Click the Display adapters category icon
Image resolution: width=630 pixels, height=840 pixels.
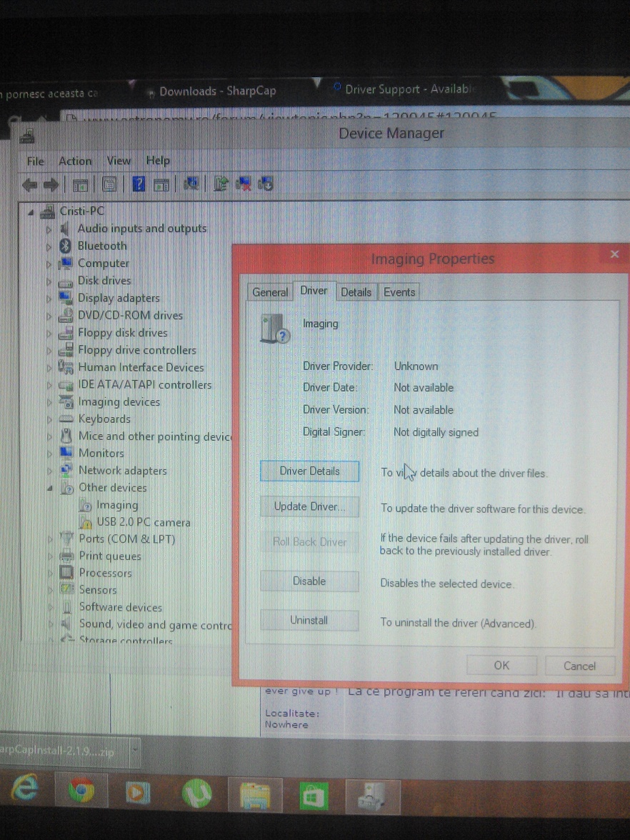coord(66,297)
